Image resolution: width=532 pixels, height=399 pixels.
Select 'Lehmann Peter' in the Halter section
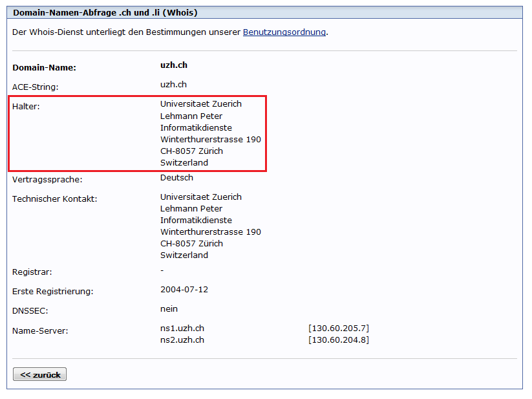point(191,116)
